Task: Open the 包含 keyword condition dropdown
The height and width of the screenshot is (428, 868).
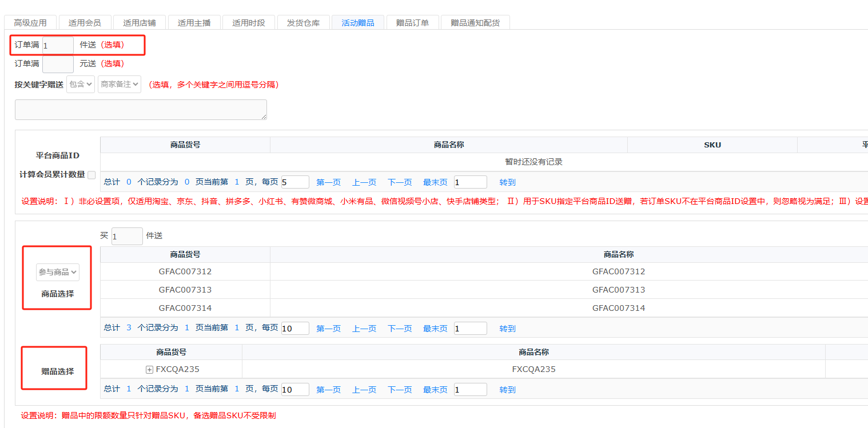Action: 81,85
